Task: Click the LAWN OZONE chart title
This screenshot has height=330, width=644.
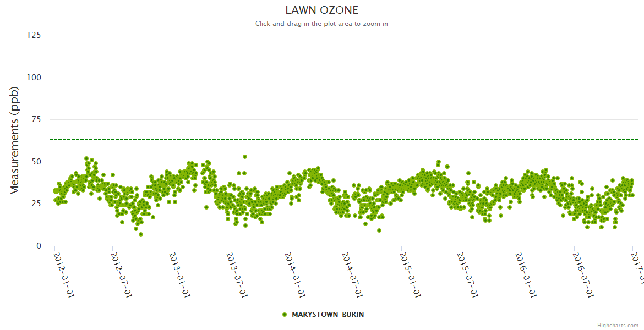Action: [321, 10]
